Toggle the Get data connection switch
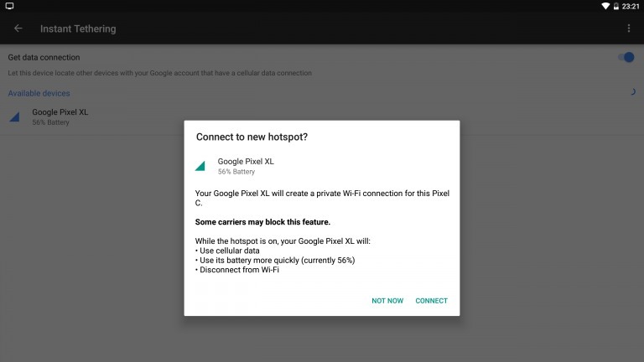This screenshot has height=362, width=644. coord(626,57)
